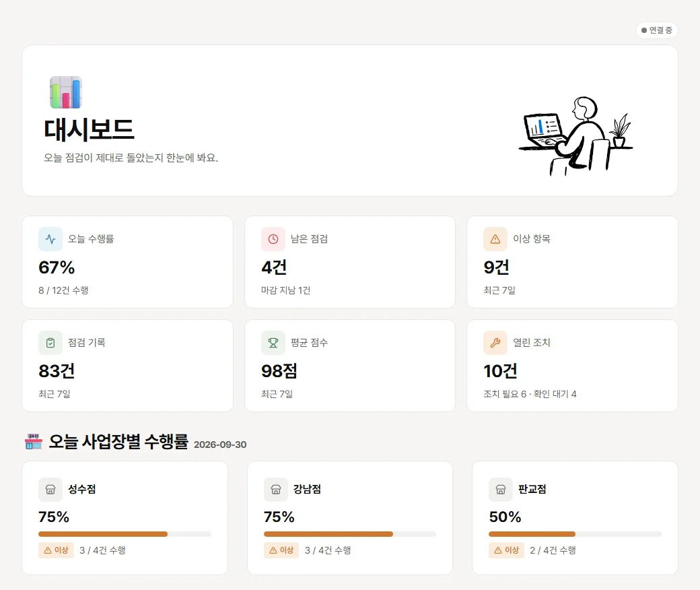Viewport: 700px width, 590px height.
Task: Click the 마감 지남 1건 text
Action: click(x=285, y=290)
